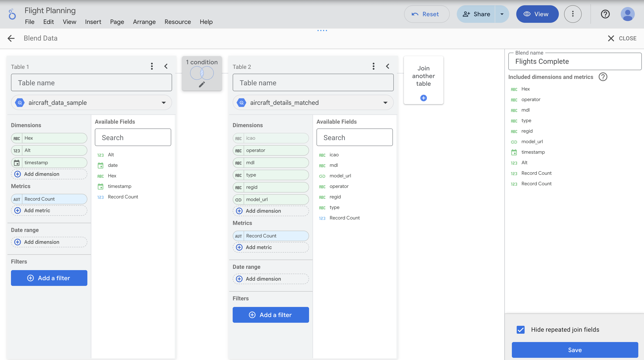
Task: Click the ABC type icon of Hex dimension in Table 1
Action: 17,138
